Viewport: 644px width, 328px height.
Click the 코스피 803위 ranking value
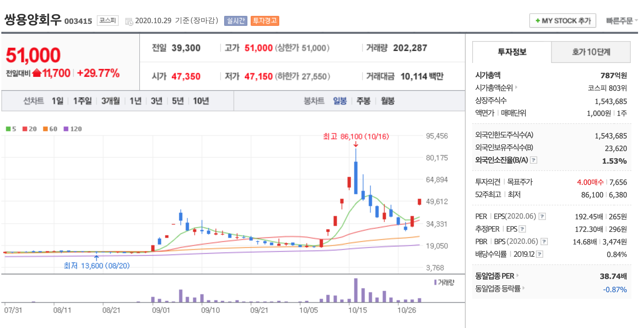(x=607, y=88)
